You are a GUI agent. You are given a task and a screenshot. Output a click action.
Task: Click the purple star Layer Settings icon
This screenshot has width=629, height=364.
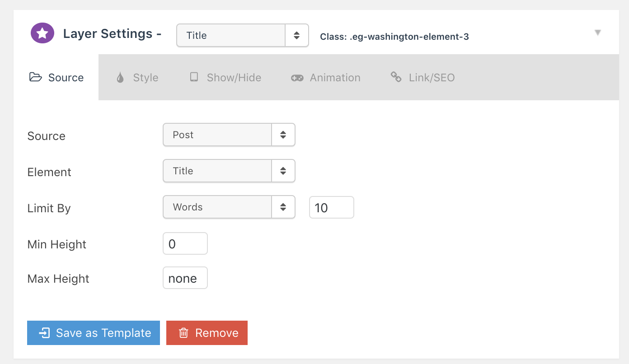tap(42, 34)
